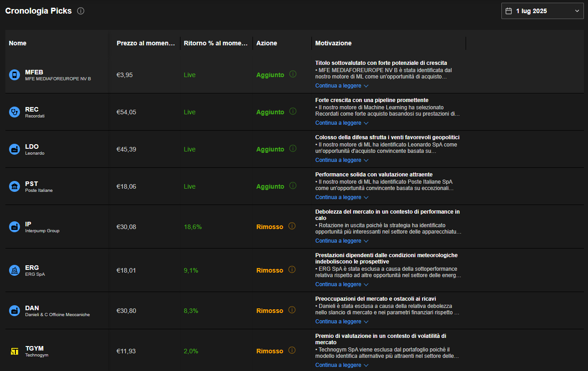
Task: Click the €54,05 price cell
Action: pyautogui.click(x=126, y=112)
